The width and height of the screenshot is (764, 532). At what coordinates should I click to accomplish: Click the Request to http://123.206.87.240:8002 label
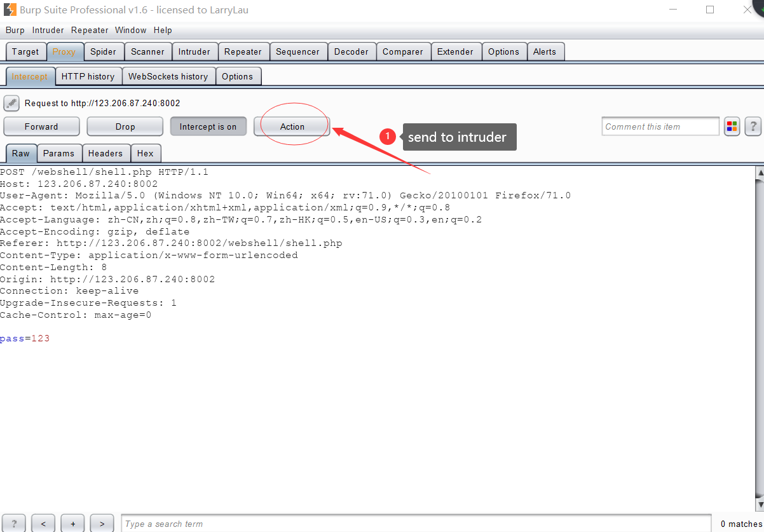(102, 103)
